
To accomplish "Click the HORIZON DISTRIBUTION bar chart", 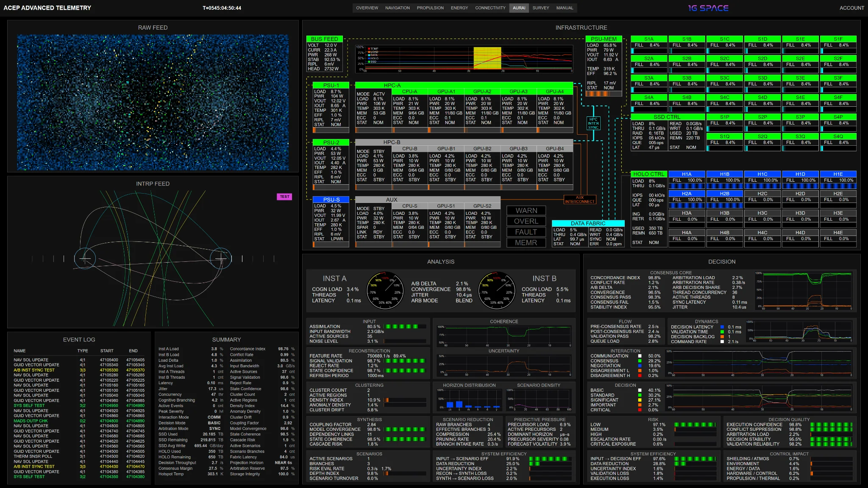I will [x=469, y=399].
